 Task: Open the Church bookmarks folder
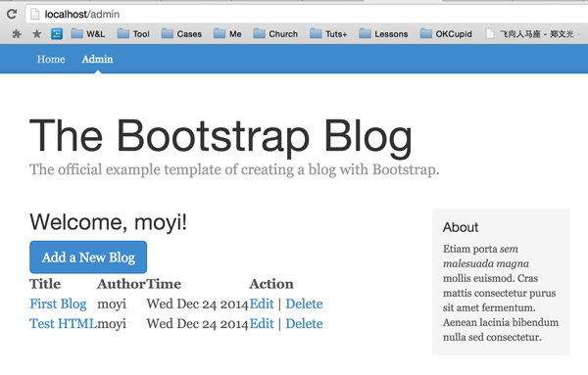(275, 34)
